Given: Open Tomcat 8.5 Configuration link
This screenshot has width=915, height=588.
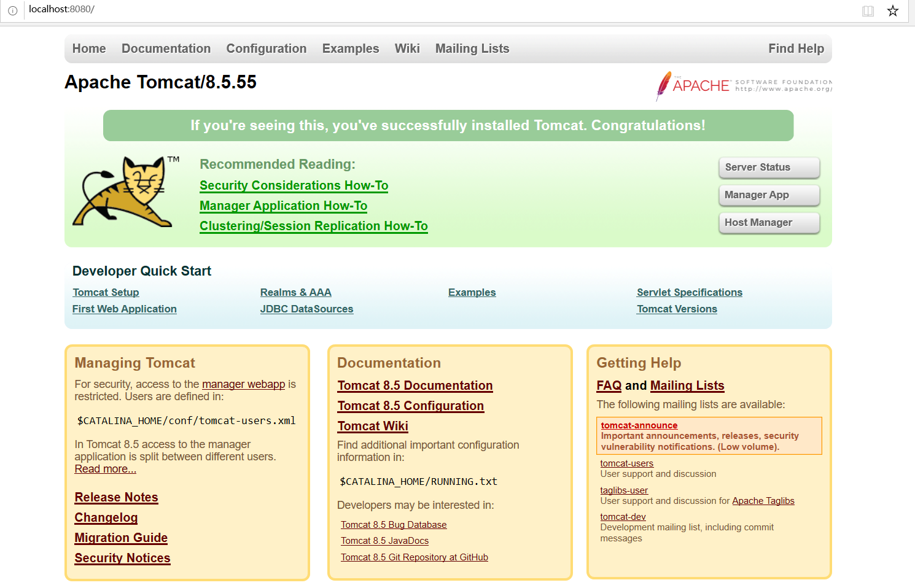Looking at the screenshot, I should 411,406.
